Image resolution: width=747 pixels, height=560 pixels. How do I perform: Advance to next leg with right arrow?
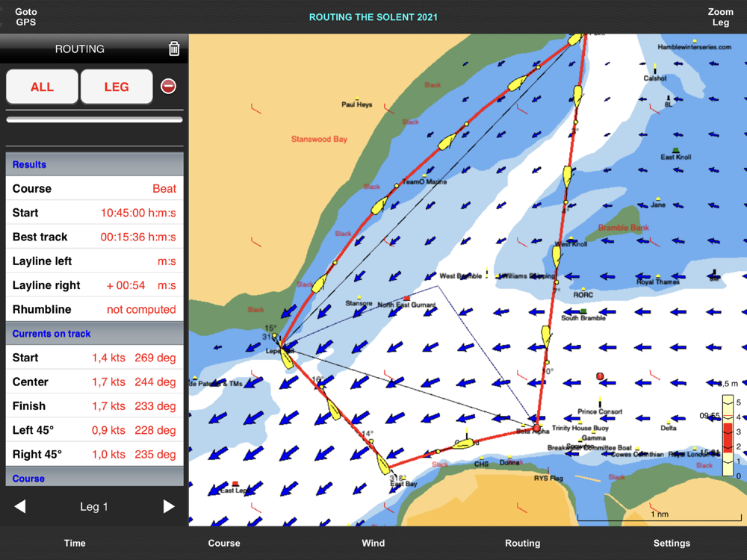169,506
